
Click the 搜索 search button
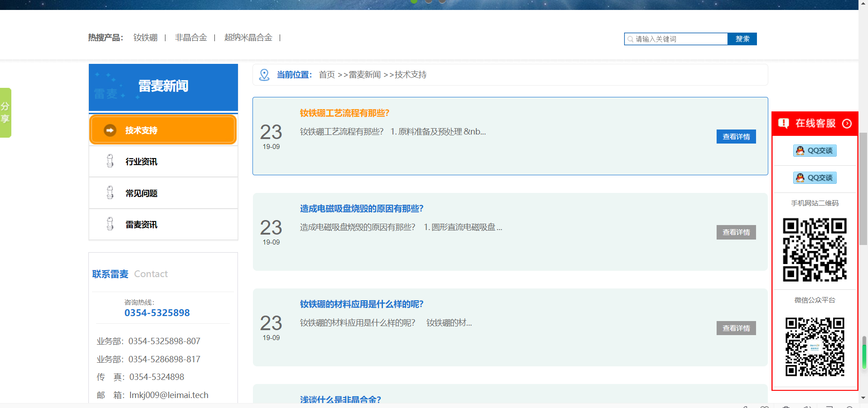click(742, 39)
